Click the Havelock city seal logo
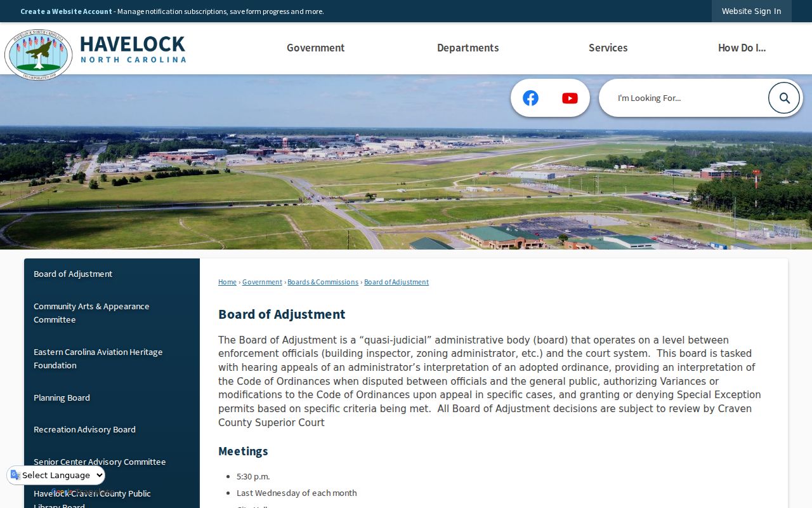The width and height of the screenshot is (812, 508). click(x=39, y=54)
